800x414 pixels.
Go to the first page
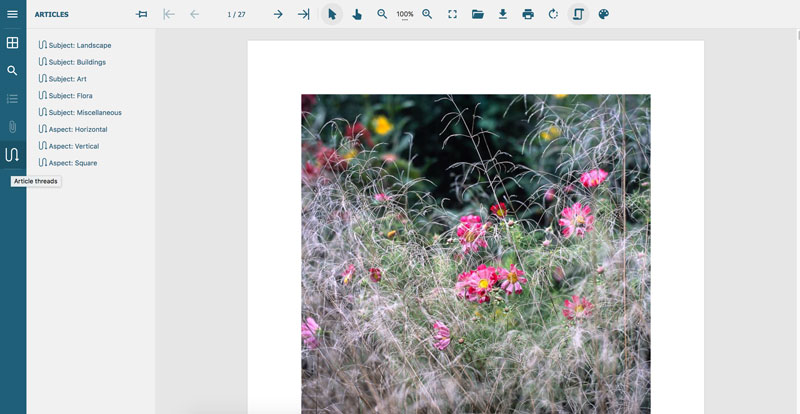coord(169,14)
